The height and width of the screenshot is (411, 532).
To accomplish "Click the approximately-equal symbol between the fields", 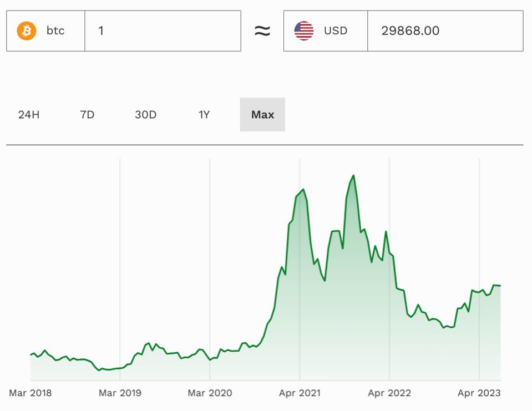I will (262, 31).
